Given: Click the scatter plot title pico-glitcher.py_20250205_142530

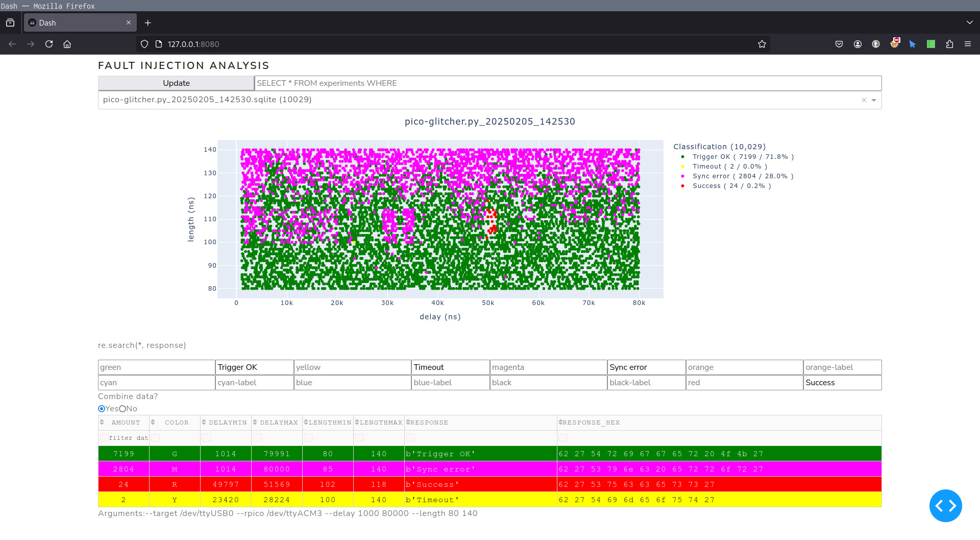Looking at the screenshot, I should [490, 122].
